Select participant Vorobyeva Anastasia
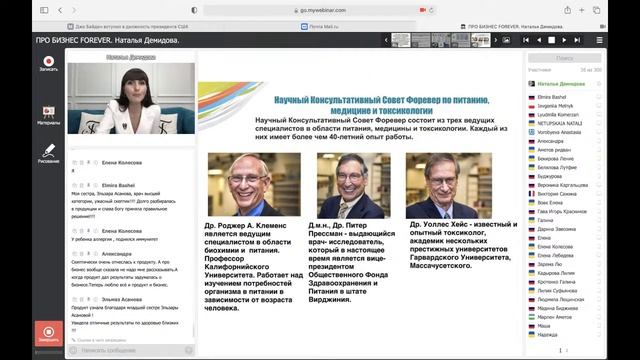640x360 pixels. pyautogui.click(x=559, y=132)
